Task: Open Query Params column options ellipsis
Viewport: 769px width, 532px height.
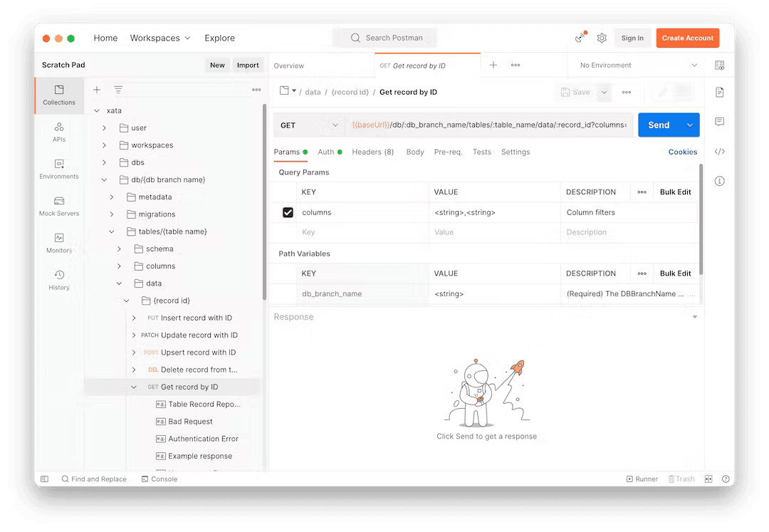Action: pyautogui.click(x=642, y=192)
